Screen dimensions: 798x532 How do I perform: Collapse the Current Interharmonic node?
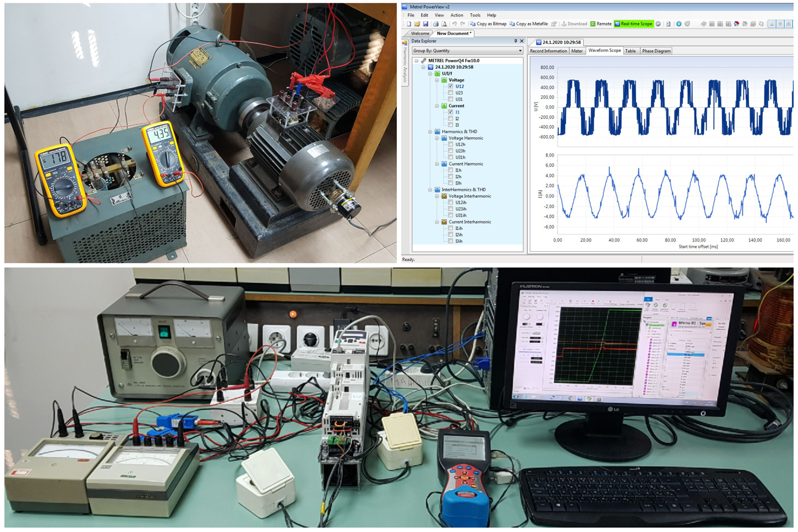pos(437,222)
